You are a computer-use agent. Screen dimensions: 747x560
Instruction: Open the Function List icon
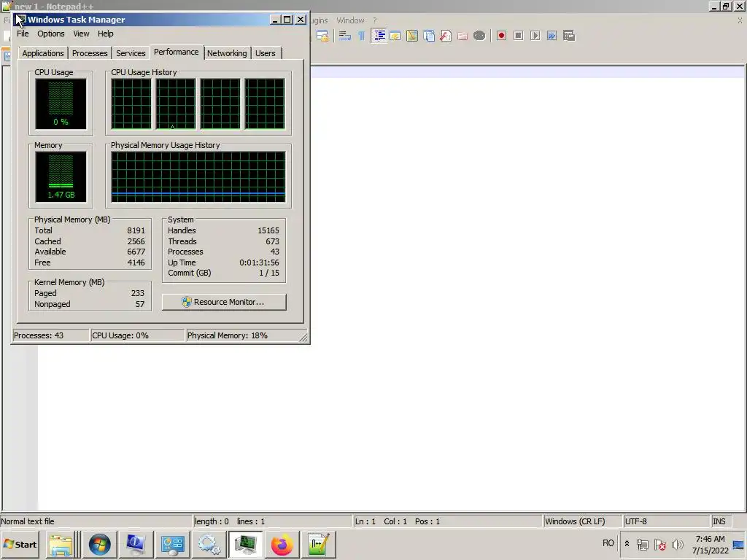click(446, 36)
